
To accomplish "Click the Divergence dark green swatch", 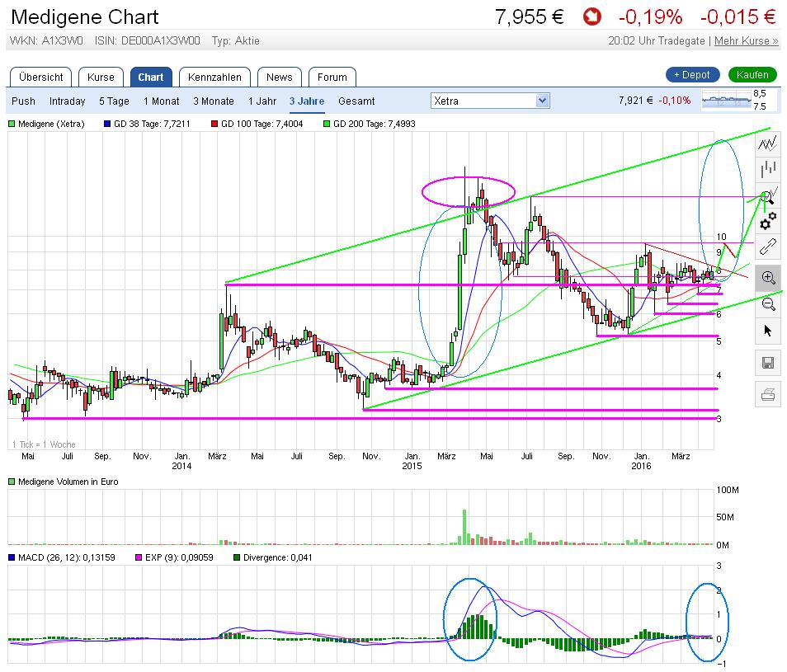I will 237,557.
